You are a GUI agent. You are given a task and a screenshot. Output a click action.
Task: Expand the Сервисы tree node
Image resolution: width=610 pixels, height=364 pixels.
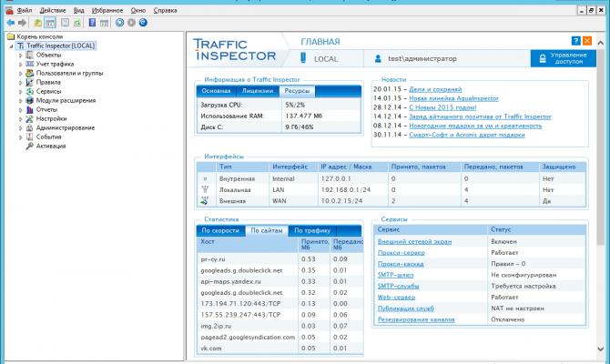(21, 92)
